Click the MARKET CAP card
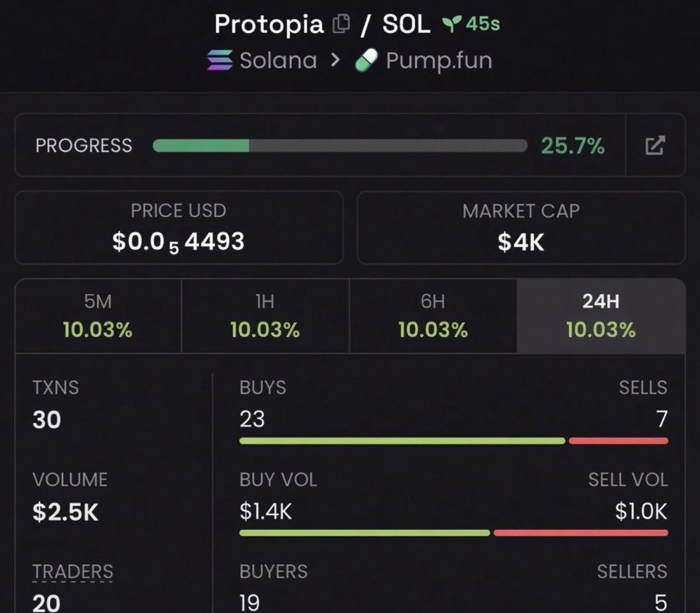This screenshot has height=613, width=700. click(x=521, y=228)
